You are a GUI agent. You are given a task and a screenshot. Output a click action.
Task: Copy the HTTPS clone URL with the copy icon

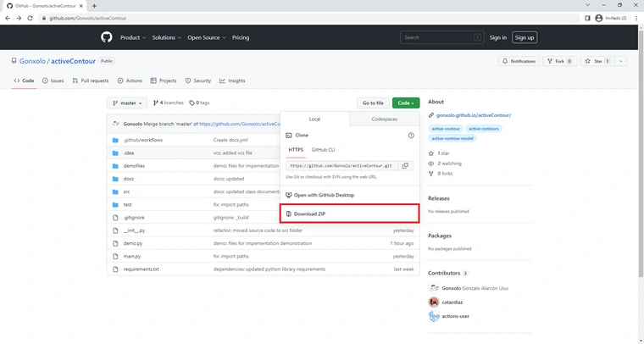(x=405, y=166)
